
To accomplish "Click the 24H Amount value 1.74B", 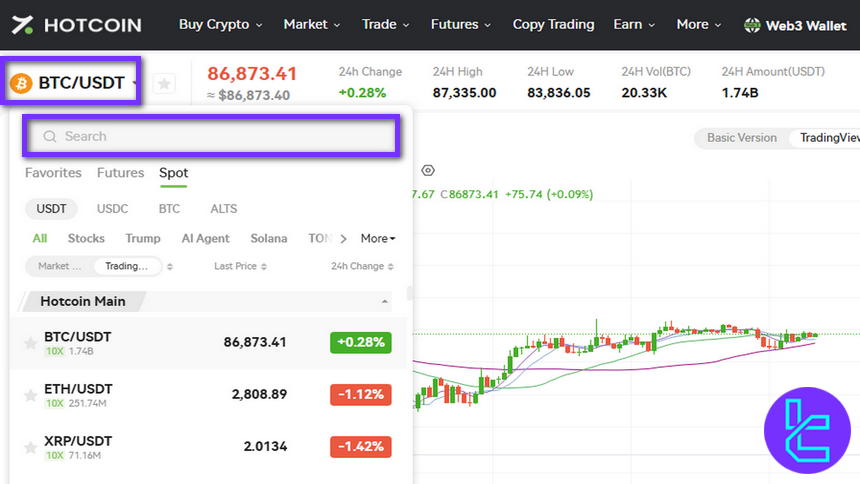I will pyautogui.click(x=740, y=93).
